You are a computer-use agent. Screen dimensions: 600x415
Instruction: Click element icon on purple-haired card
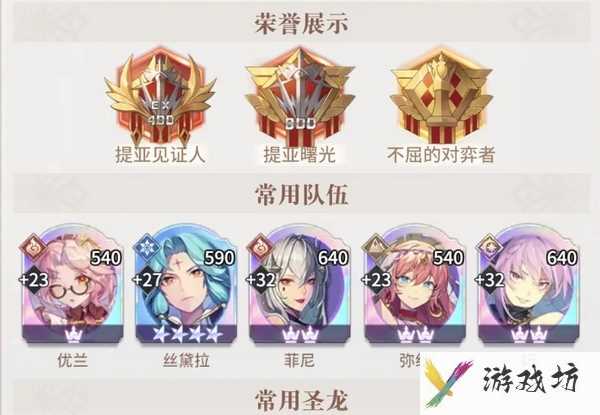pos(489,246)
